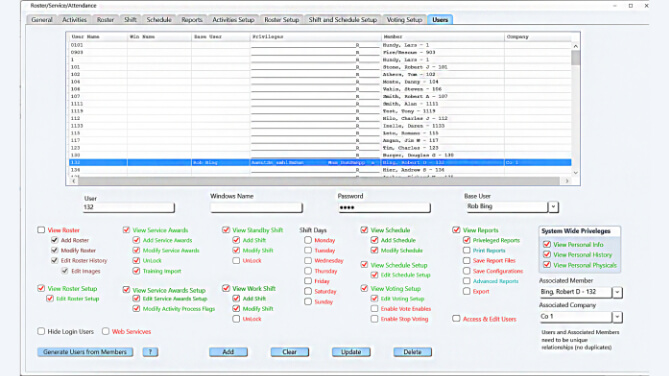Click Generate Users from Members button
Screen dimensions: 669x376
85,352
